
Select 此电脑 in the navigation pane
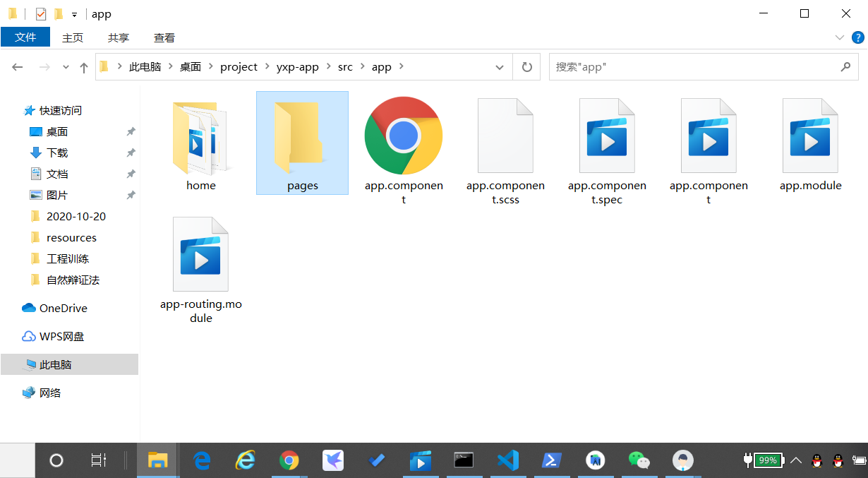coord(69,364)
